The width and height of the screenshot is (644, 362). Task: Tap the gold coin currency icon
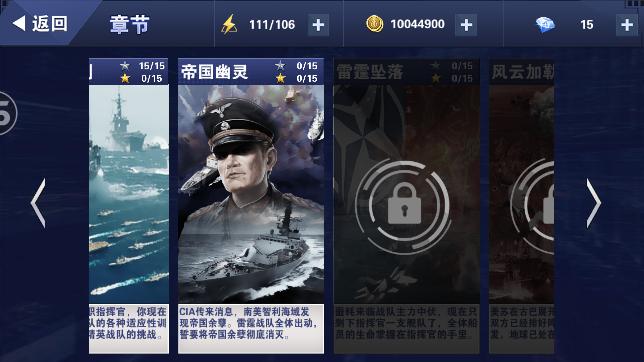[x=375, y=24]
